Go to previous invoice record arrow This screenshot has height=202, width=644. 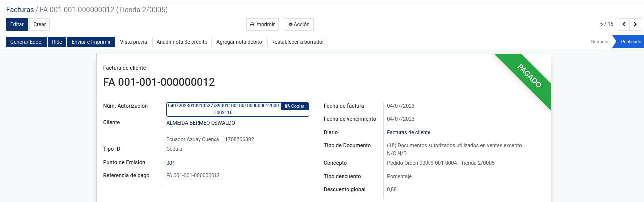(624, 24)
